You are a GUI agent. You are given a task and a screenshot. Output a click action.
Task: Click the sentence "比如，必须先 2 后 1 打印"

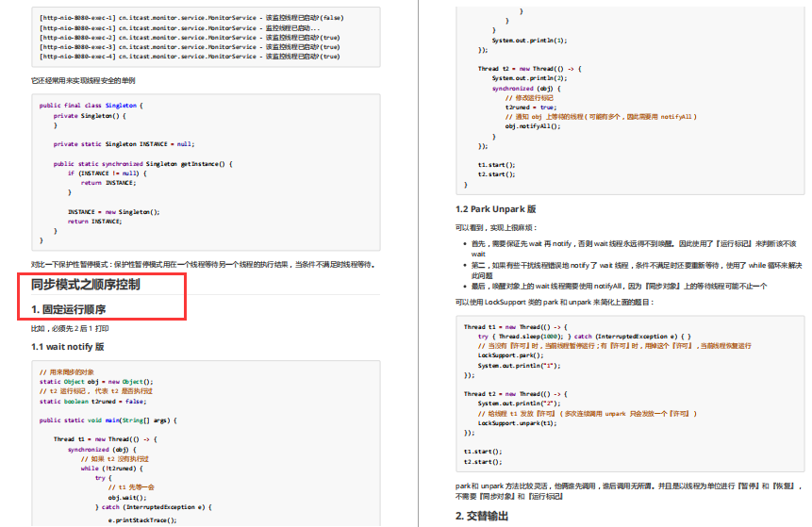click(70, 329)
